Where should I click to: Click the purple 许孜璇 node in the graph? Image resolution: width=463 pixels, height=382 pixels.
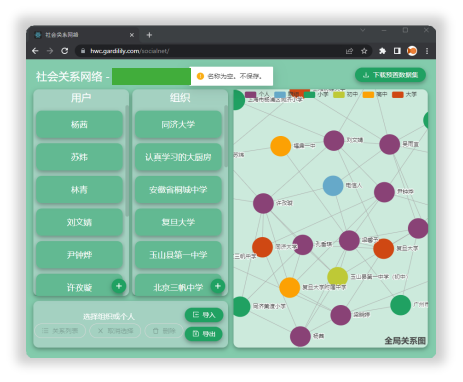(263, 203)
